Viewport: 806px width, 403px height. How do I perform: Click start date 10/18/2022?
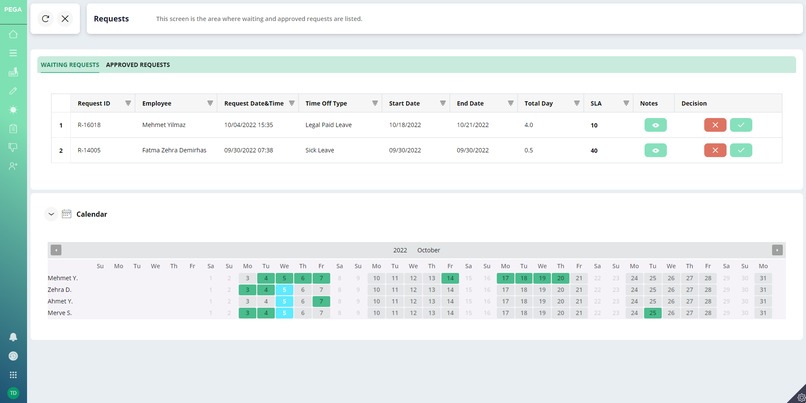click(405, 125)
